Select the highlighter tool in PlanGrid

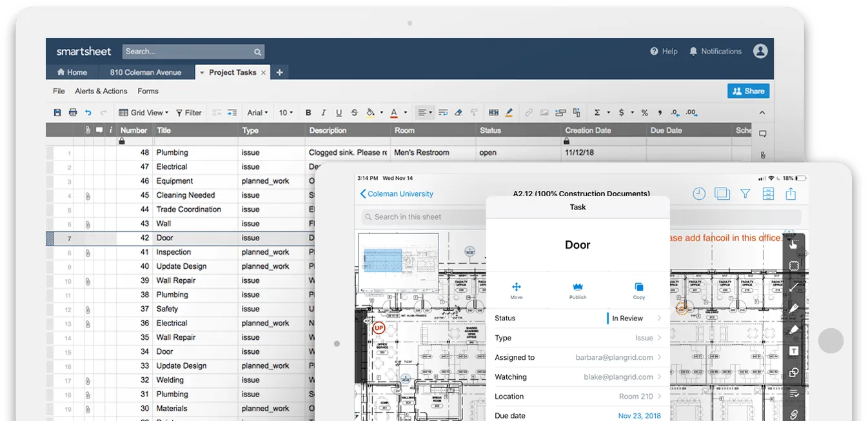coord(794,329)
